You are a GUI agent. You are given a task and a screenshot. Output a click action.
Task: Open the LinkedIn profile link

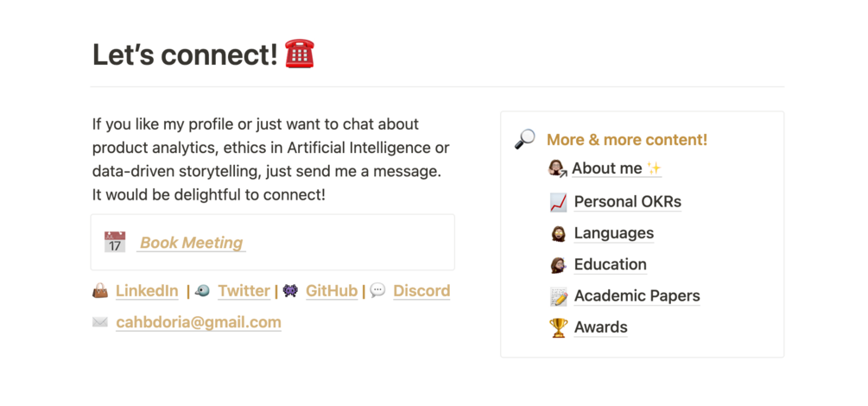tap(147, 291)
